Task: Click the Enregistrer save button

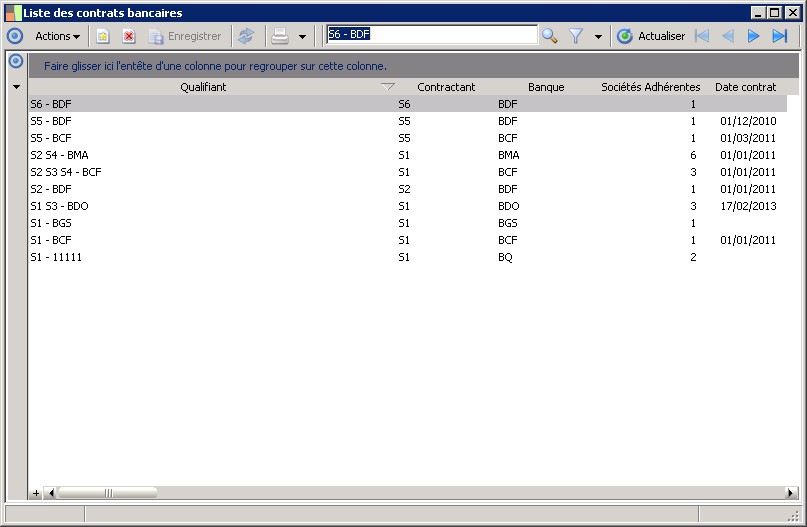Action: point(185,36)
